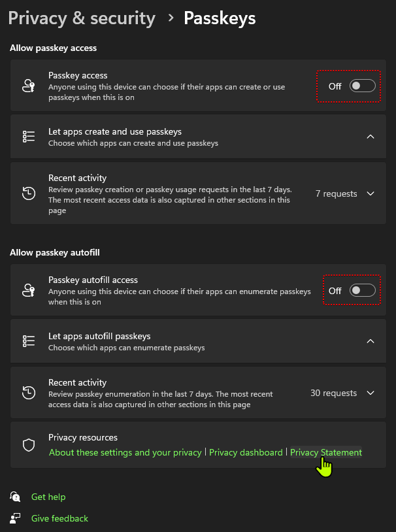Expand Recent activity showing 30 requests
This screenshot has width=396, height=532.
[371, 393]
